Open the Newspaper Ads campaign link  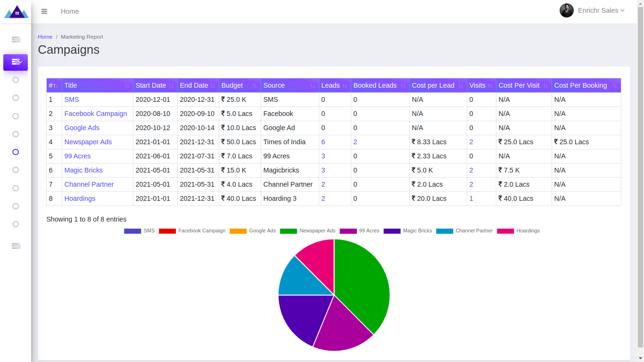pos(88,142)
